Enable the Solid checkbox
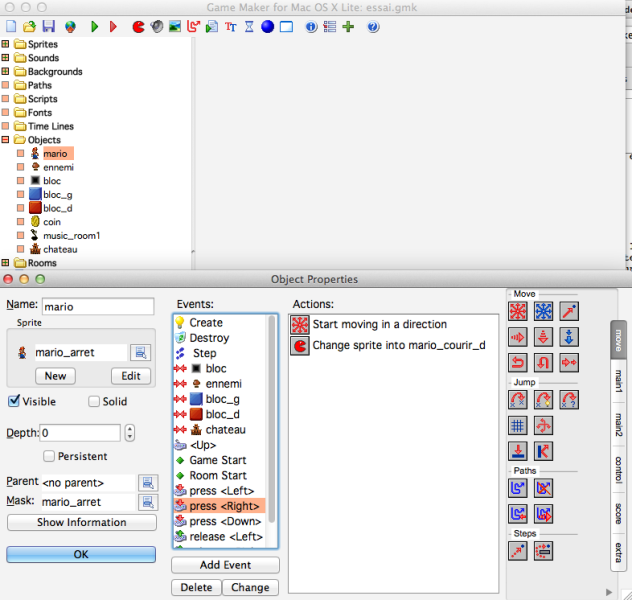 [94, 401]
